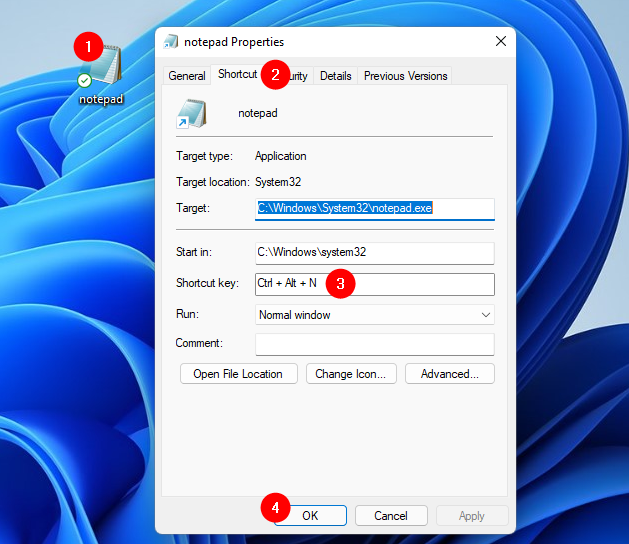Click in the Comment field
Viewport: 629px width, 544px height.
[375, 344]
